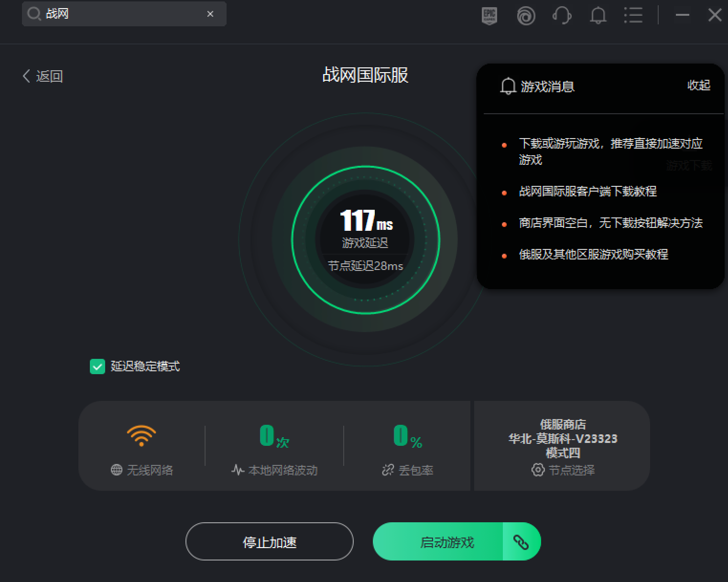Click the chain link icon beside 启动游戏
Viewport: 728px width, 582px height.
(521, 542)
